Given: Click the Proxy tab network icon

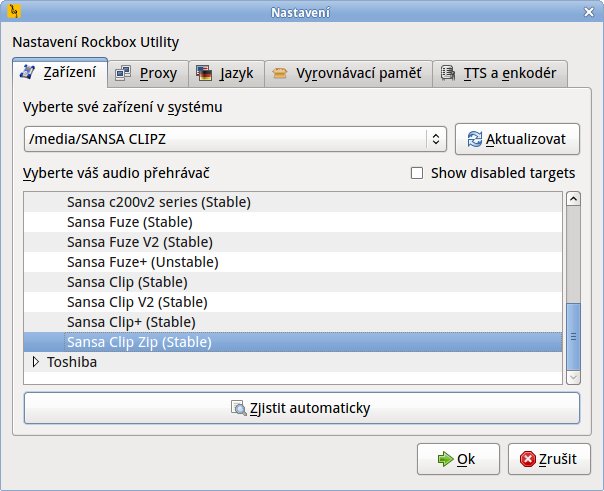Looking at the screenshot, I should click(x=123, y=73).
